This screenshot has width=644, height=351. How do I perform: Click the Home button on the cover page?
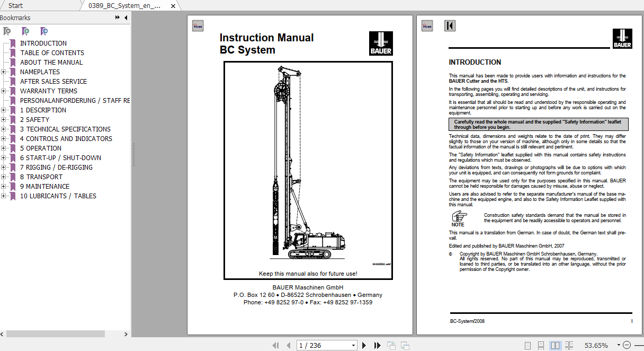point(198,25)
